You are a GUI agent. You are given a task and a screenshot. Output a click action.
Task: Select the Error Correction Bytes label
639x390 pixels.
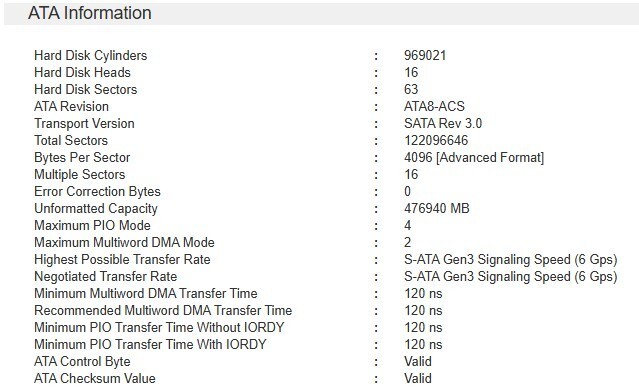pos(97,192)
